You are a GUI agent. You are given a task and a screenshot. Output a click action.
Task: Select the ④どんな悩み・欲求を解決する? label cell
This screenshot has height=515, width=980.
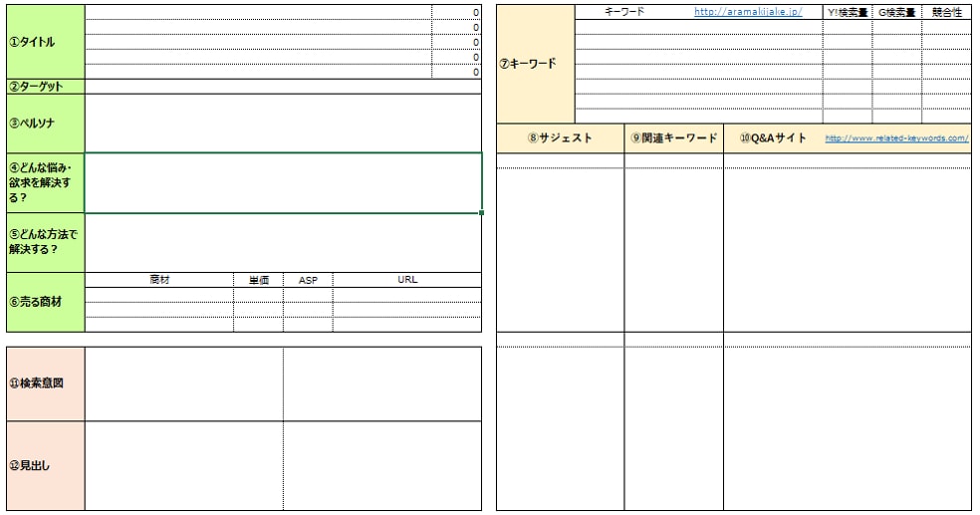click(x=46, y=182)
